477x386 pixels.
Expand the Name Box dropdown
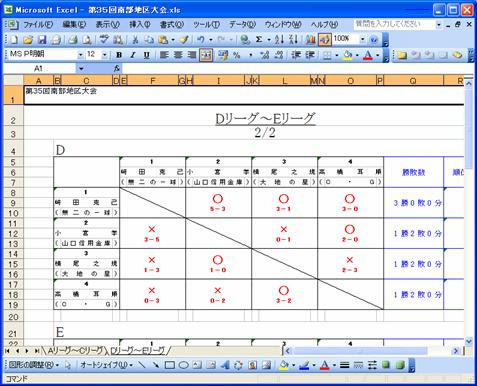pos(81,69)
